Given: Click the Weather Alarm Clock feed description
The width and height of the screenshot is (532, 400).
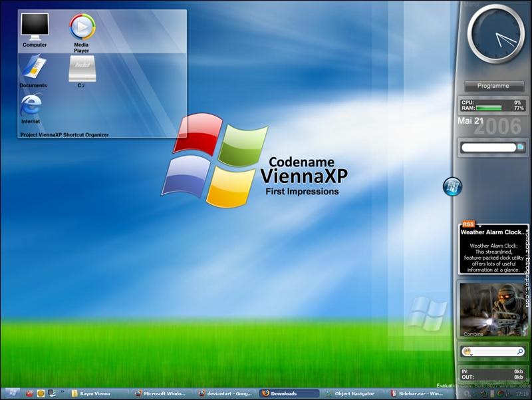Looking at the screenshot, I should tap(493, 258).
